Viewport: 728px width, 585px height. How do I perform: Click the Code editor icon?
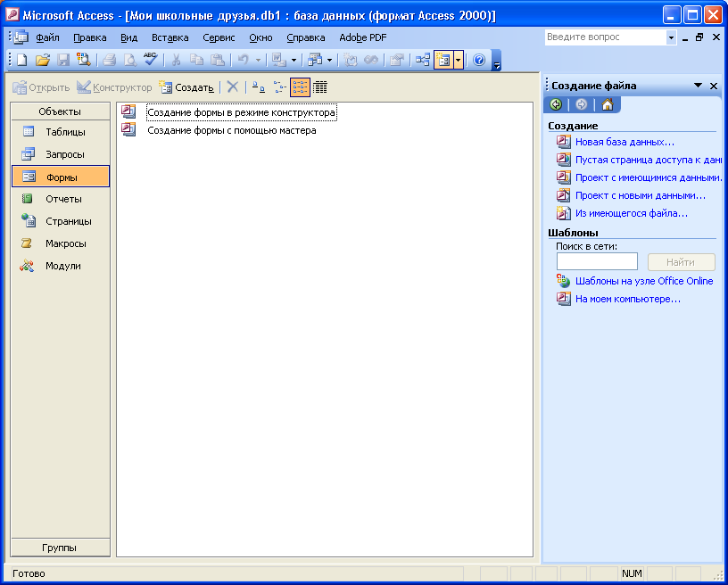[351, 60]
